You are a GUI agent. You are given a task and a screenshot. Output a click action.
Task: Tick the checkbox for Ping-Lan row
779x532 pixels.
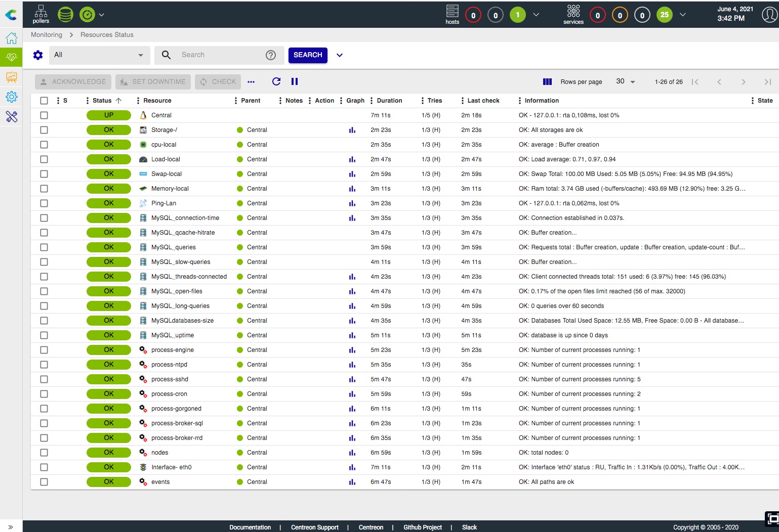[44, 203]
